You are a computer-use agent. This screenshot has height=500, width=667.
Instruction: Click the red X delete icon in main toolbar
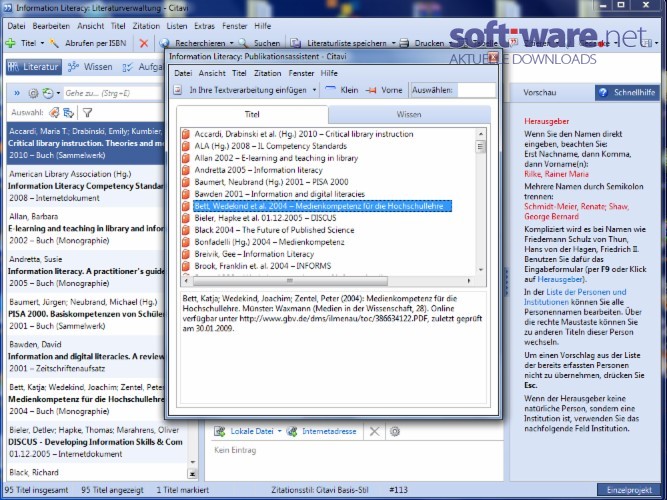(144, 43)
